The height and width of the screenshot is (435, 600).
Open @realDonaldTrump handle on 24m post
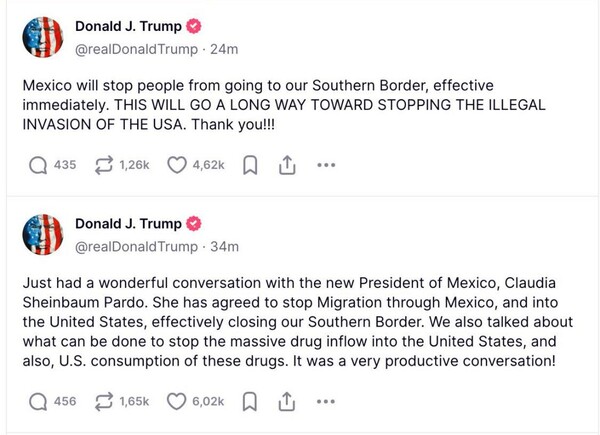pyautogui.click(x=137, y=49)
